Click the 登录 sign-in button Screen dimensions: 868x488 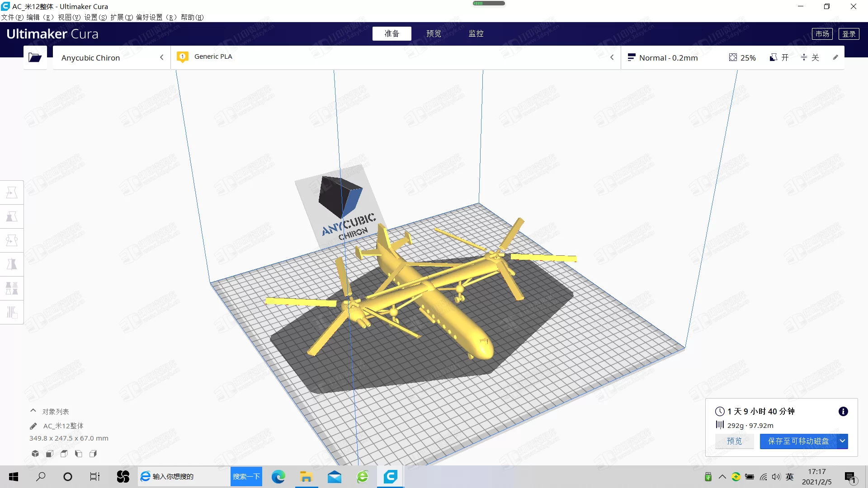pyautogui.click(x=849, y=34)
